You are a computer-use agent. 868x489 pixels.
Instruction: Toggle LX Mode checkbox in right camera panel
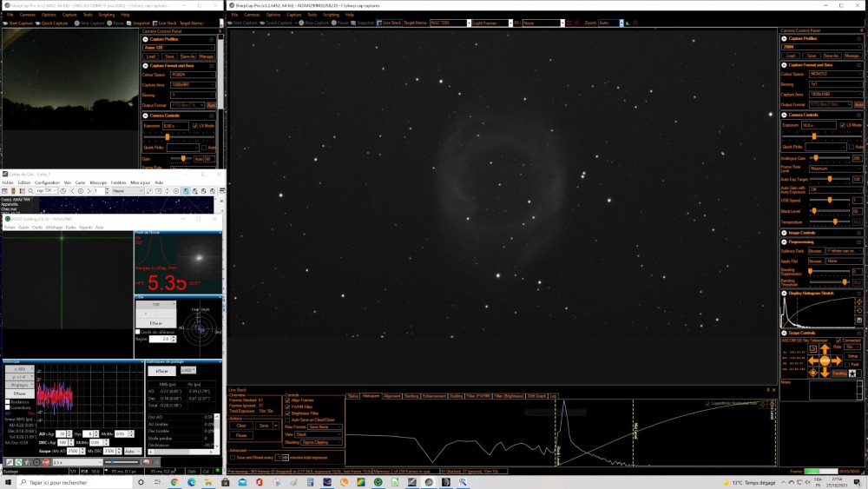pos(843,125)
